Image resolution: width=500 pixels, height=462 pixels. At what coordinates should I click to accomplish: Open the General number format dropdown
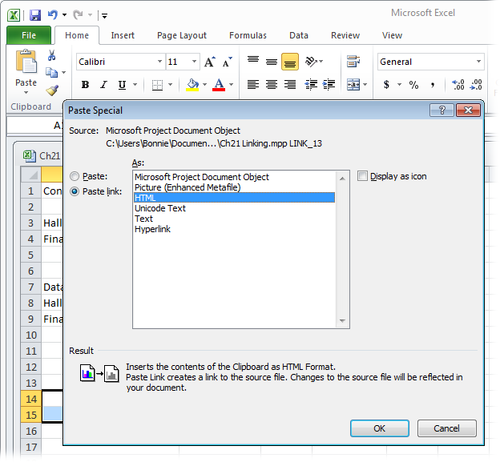pos(479,62)
